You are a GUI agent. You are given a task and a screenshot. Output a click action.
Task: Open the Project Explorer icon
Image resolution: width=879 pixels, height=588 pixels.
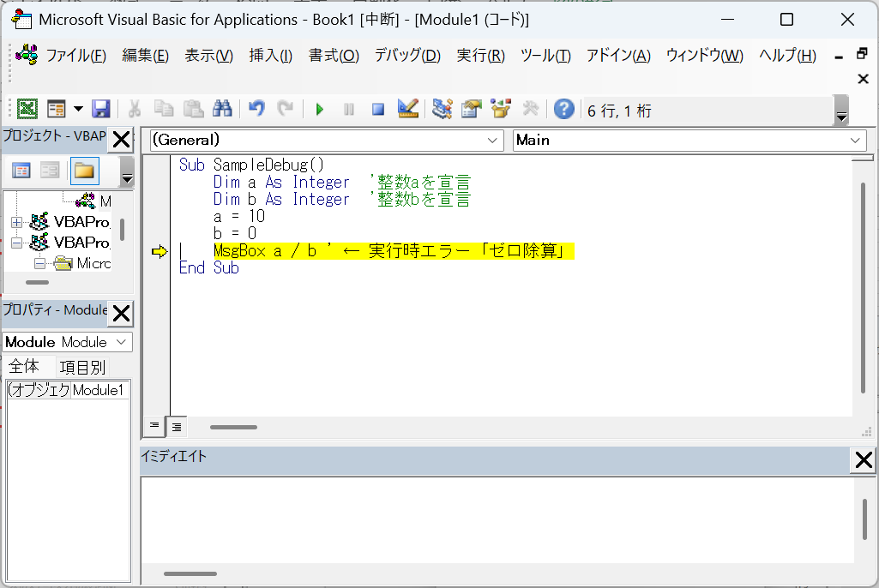[443, 108]
